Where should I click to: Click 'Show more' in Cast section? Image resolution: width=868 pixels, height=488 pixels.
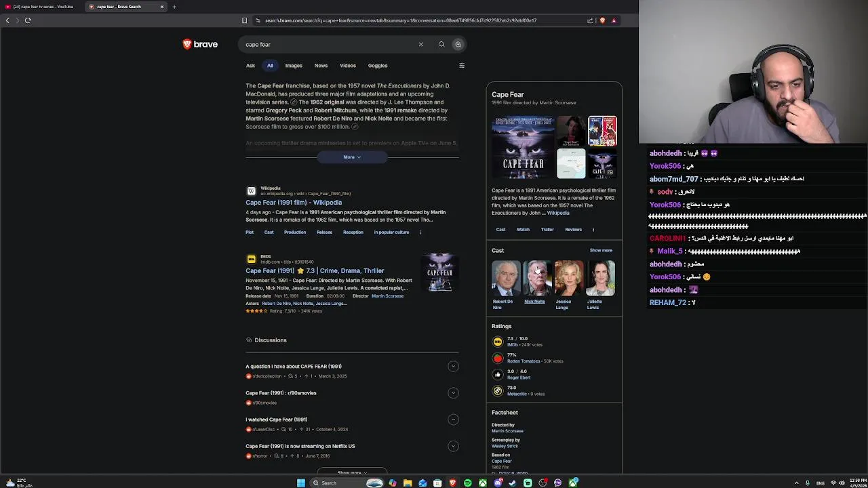pos(601,250)
